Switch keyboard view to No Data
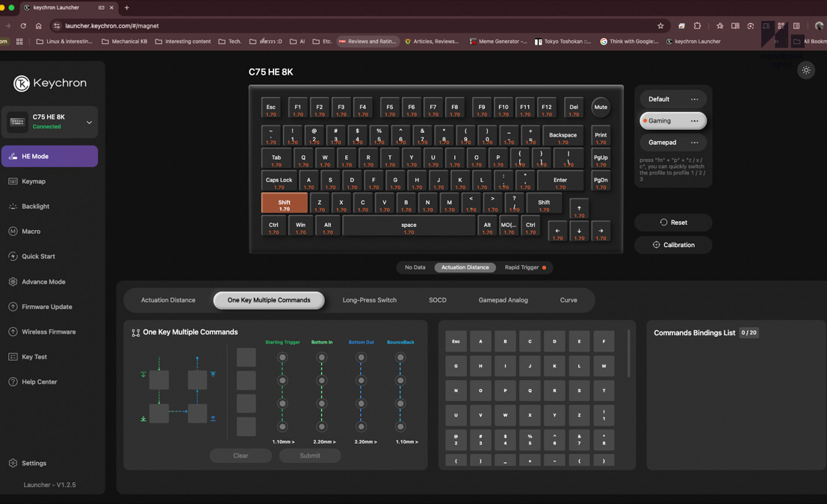The width and height of the screenshot is (827, 504). click(415, 267)
